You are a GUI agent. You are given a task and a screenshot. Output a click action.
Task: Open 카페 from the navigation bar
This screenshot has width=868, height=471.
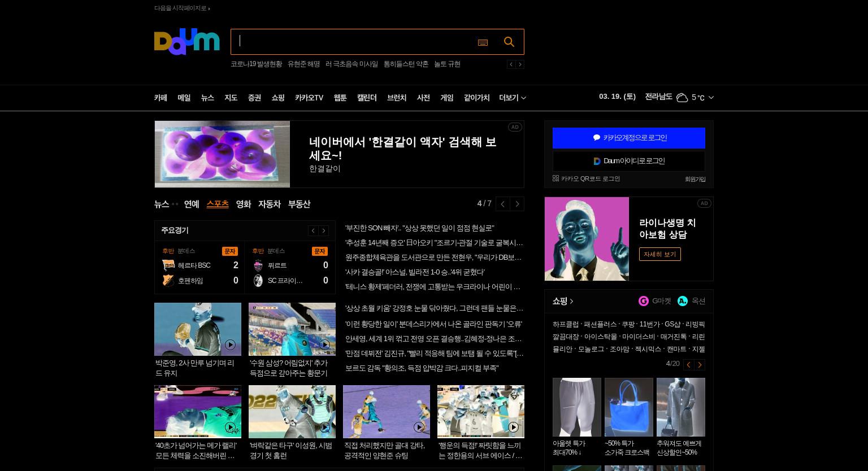click(x=160, y=98)
